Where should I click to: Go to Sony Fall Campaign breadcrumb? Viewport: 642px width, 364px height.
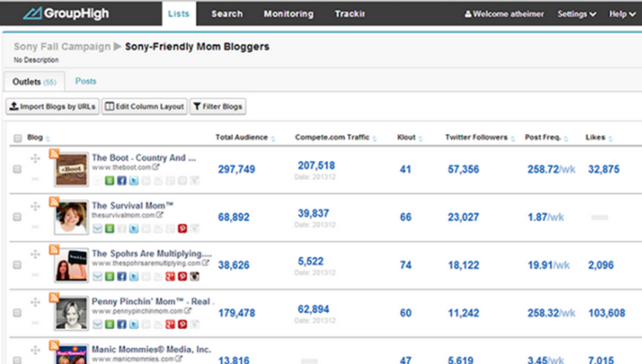coord(62,47)
